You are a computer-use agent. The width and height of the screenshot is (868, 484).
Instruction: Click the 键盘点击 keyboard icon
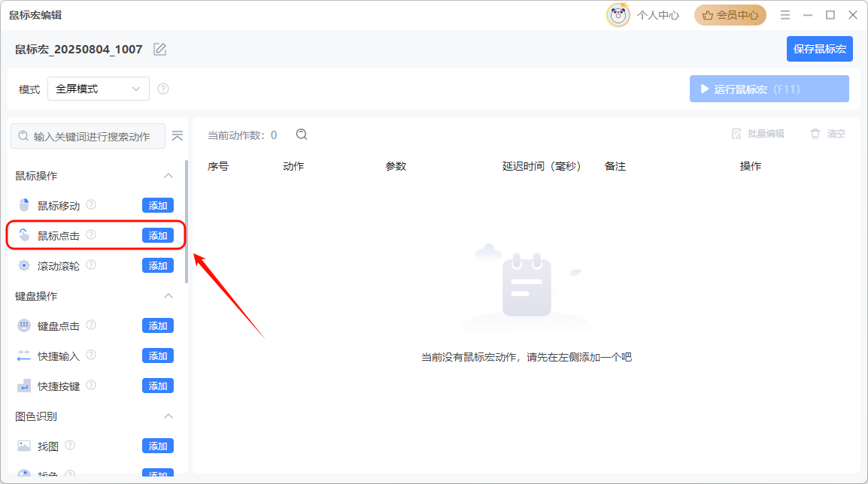coord(24,325)
